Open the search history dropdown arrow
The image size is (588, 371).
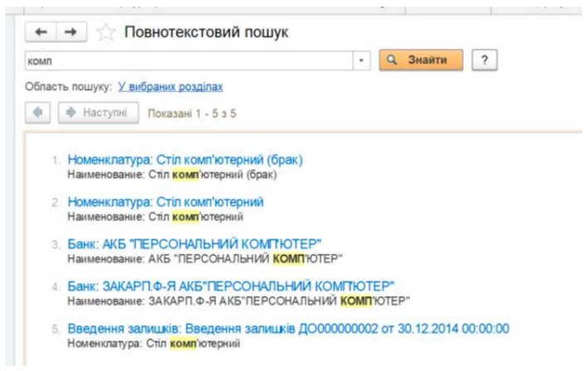pos(362,60)
